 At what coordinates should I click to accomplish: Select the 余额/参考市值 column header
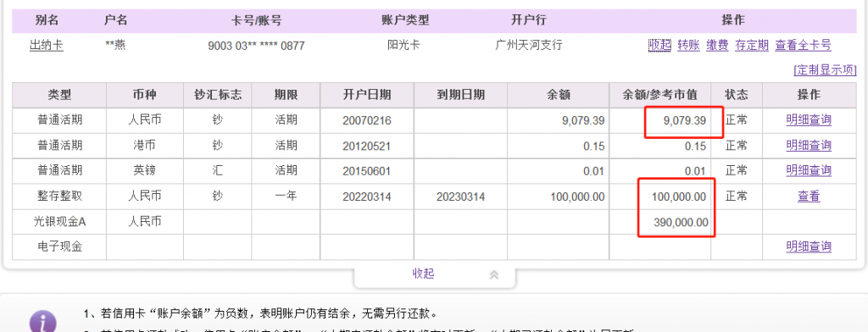(x=659, y=95)
